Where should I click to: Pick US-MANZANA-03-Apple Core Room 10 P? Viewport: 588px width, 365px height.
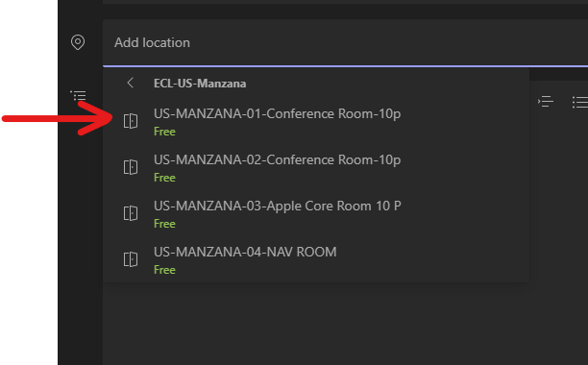click(x=316, y=214)
